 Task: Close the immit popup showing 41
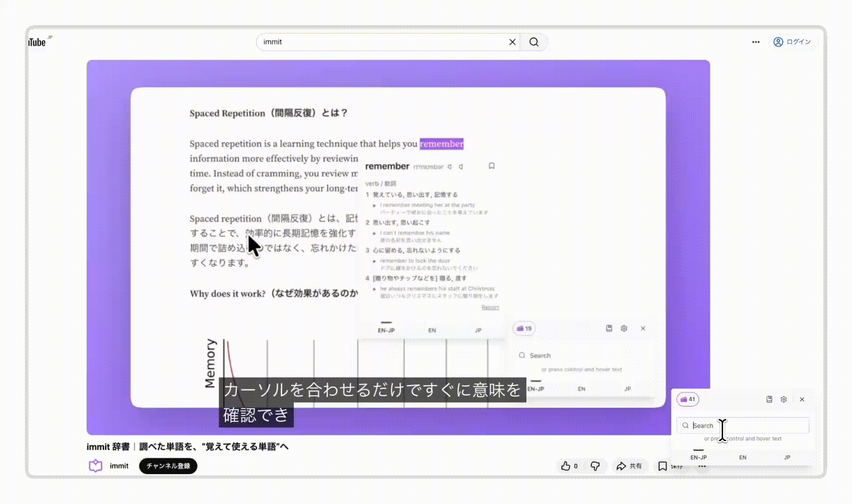point(802,399)
